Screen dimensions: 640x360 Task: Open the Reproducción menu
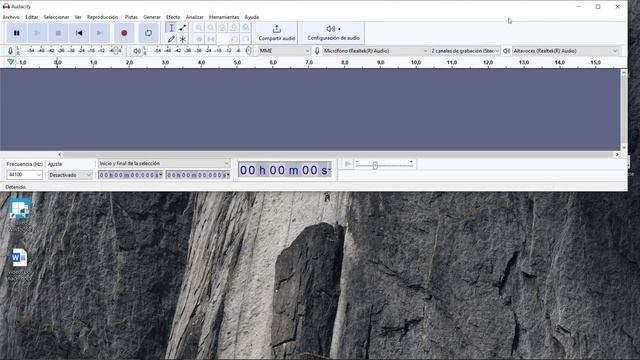pyautogui.click(x=102, y=17)
